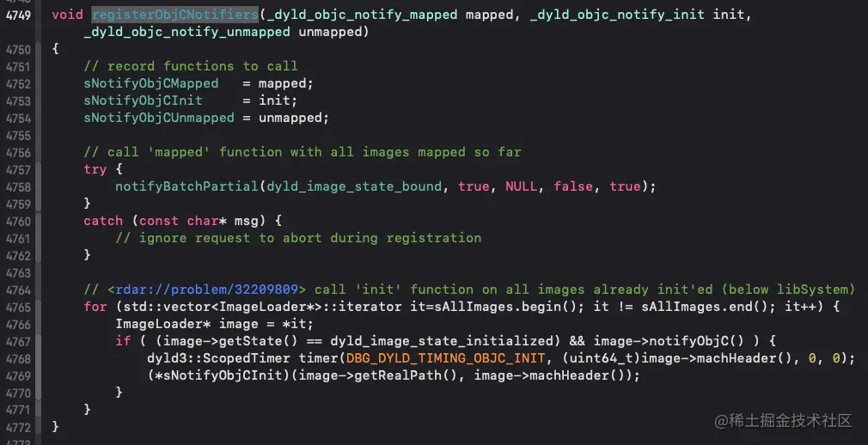Click the for keyword on line 4765
Screen dimensions: 868x445
(95, 307)
